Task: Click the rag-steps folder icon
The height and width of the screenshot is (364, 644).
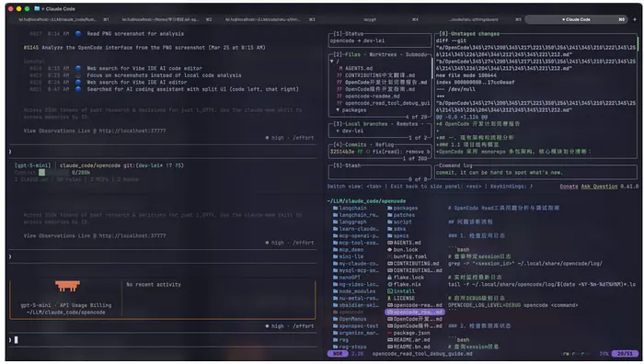Action: click(x=335, y=347)
